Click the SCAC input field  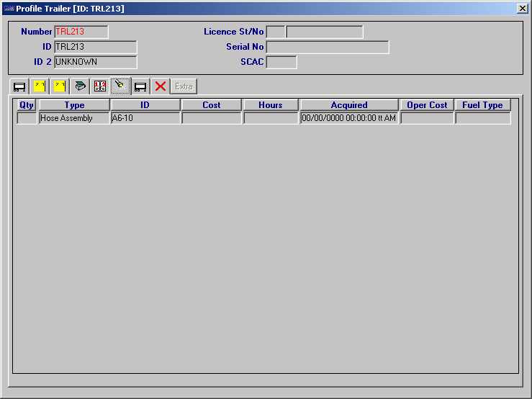pos(281,62)
